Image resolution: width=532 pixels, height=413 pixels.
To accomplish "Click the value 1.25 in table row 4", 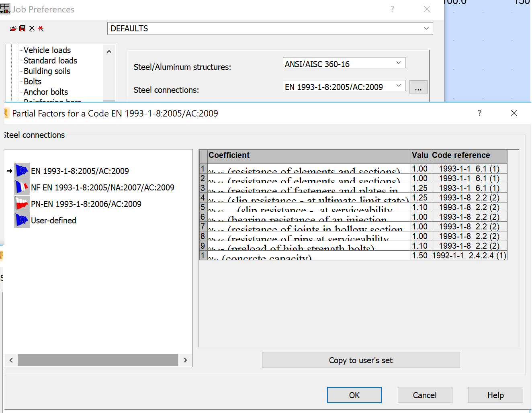I will 421,198.
